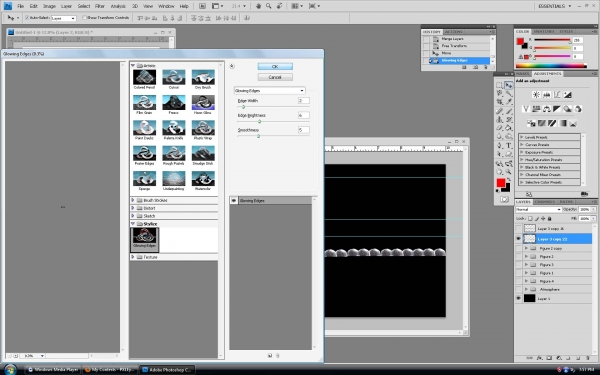This screenshot has width=600, height=375.
Task: Select the Eraser tool
Action: click(x=499, y=128)
